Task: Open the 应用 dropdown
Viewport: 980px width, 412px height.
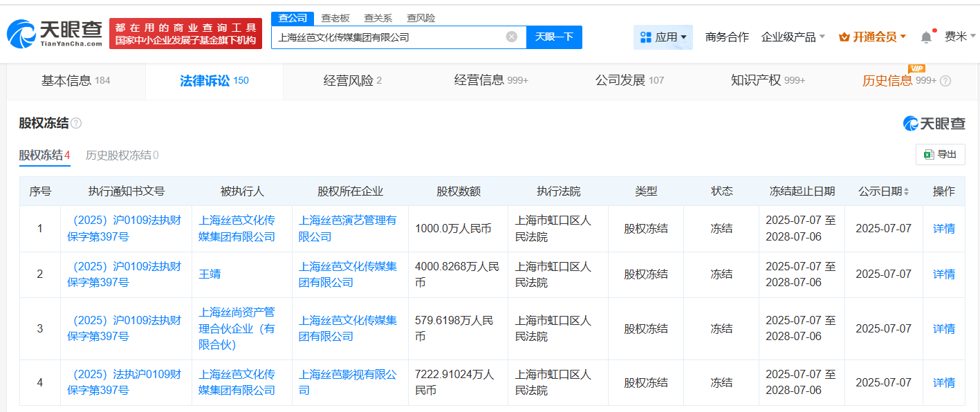Action: [663, 37]
